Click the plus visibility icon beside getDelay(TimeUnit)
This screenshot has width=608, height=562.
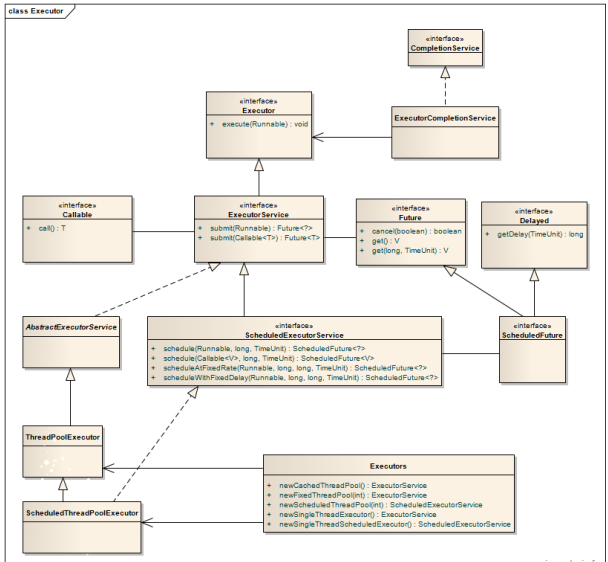point(487,234)
